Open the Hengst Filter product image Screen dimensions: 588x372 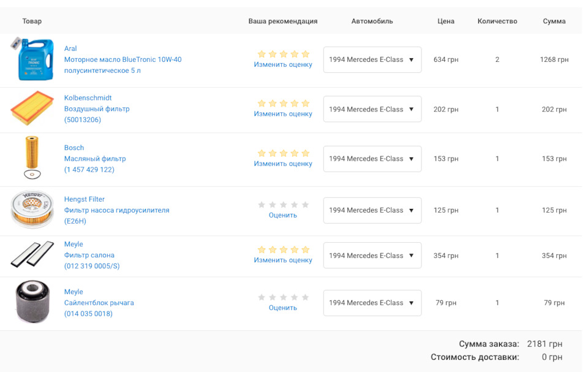click(x=32, y=209)
